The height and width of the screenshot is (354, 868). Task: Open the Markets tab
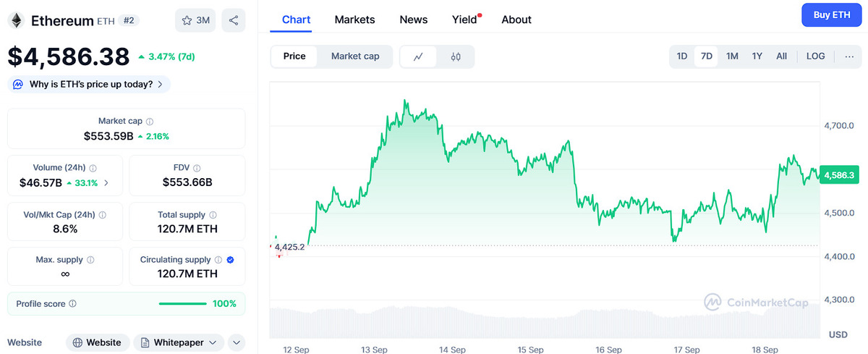point(354,20)
